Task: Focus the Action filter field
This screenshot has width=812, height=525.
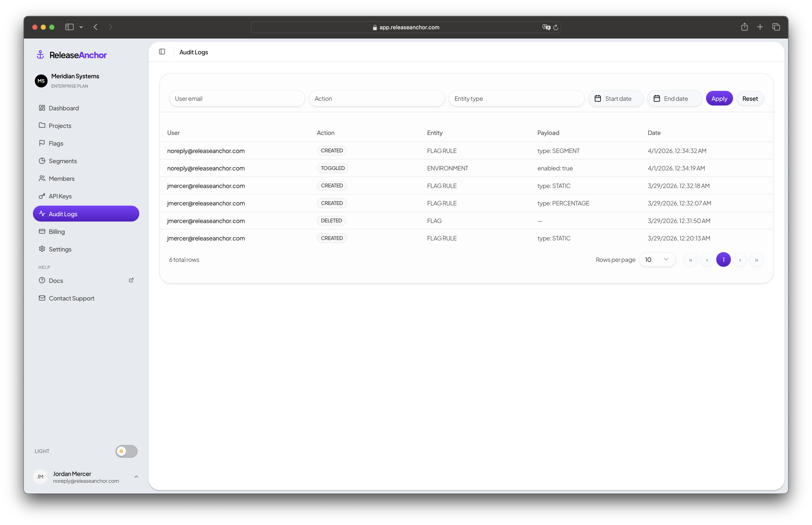Action: [376, 98]
